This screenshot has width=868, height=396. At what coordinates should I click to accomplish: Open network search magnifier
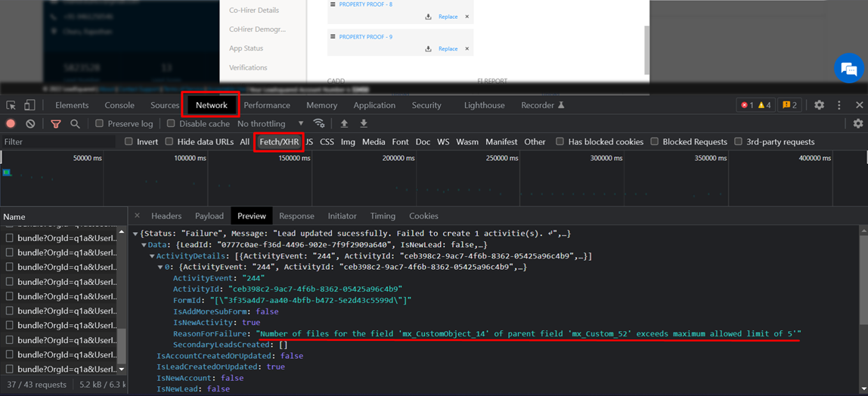tap(75, 124)
